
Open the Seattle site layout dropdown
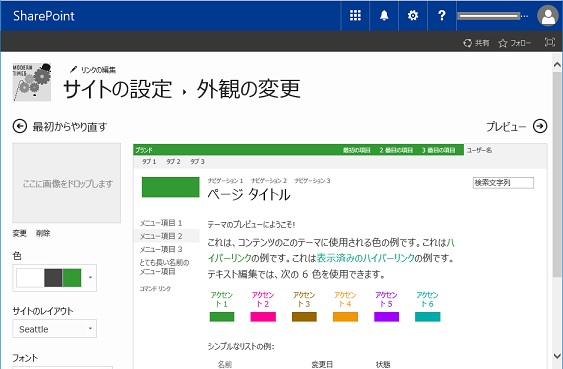tap(55, 329)
